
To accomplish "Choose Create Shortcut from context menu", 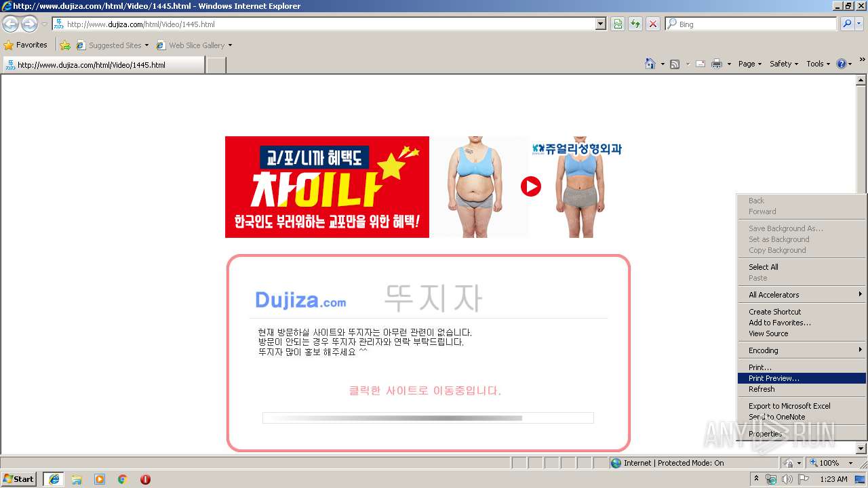I will tap(802, 312).
